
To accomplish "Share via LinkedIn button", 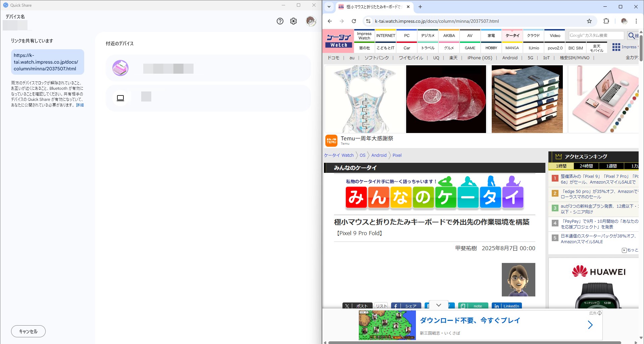I will pyautogui.click(x=507, y=306).
